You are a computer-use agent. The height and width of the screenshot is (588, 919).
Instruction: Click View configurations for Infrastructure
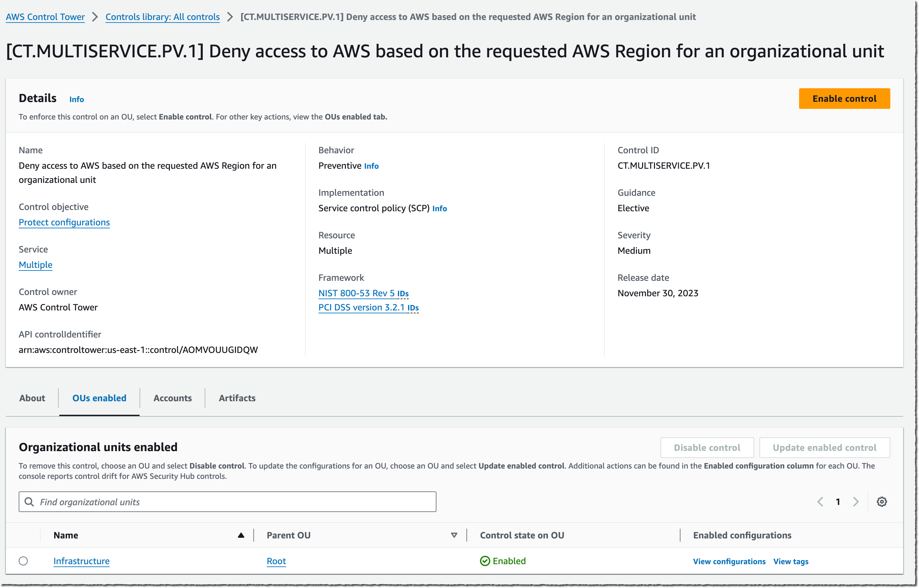(x=729, y=561)
